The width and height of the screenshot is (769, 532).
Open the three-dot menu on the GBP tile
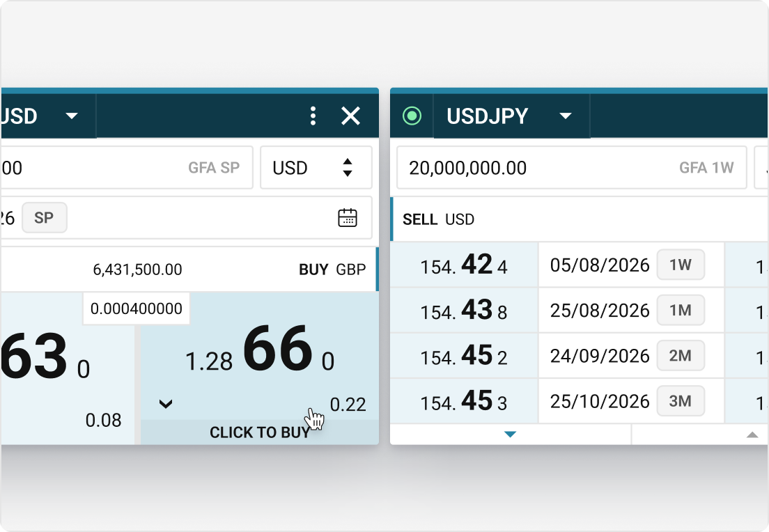[313, 116]
